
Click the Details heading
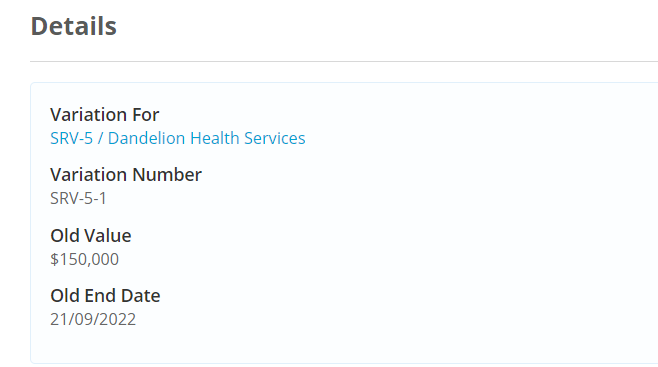click(x=73, y=26)
